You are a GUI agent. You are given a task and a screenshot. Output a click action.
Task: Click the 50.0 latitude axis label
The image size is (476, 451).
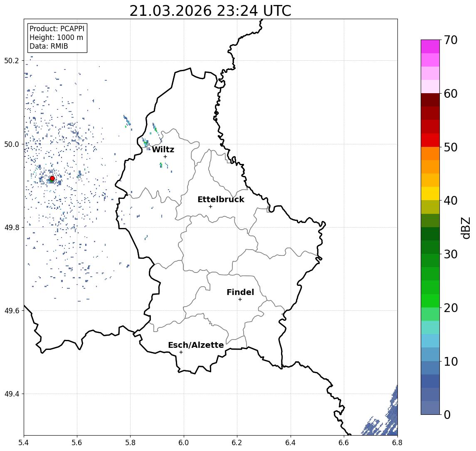click(x=11, y=144)
